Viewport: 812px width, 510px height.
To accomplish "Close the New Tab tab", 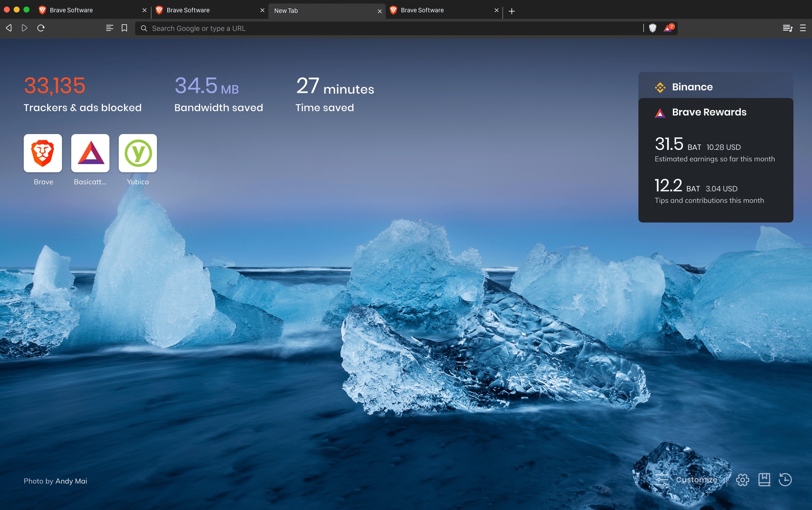I will coord(380,11).
